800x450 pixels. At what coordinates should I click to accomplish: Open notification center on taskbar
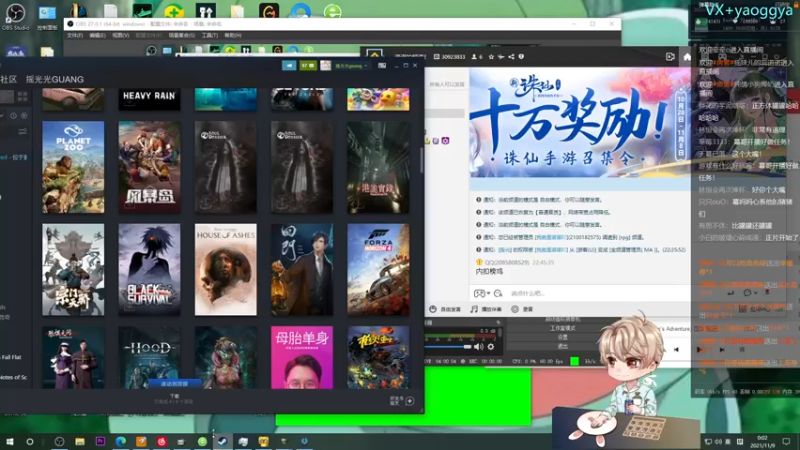pos(786,442)
